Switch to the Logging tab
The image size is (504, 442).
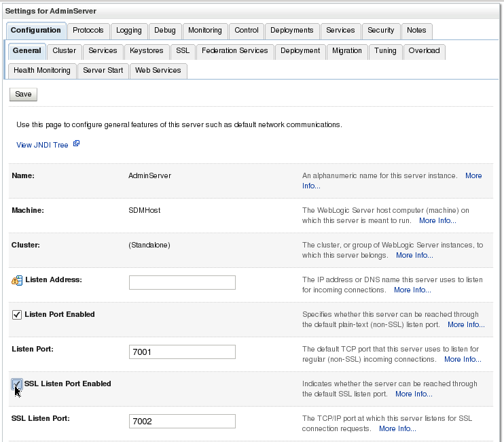tap(129, 31)
